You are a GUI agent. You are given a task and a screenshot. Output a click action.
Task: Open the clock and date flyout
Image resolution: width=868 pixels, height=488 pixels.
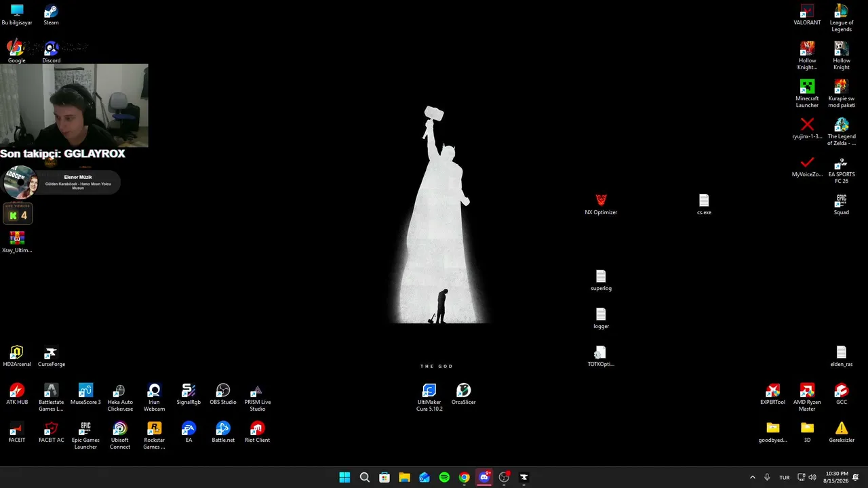pyautogui.click(x=836, y=477)
